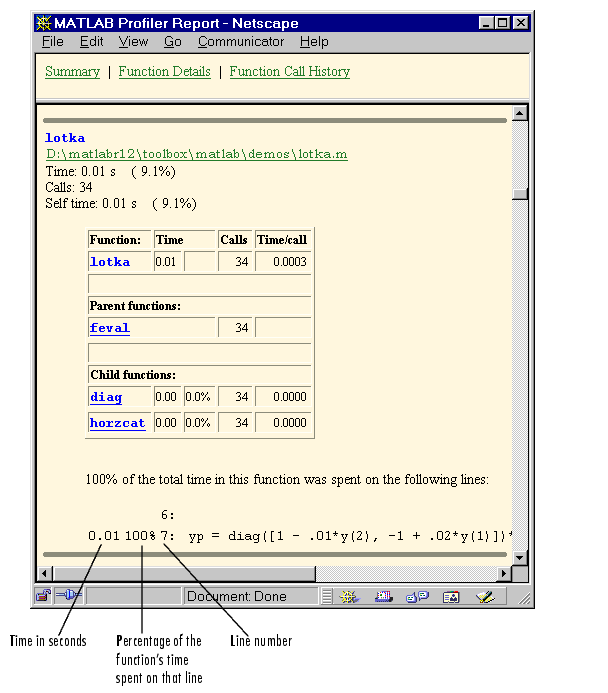Go to the Summary link
This screenshot has width=608, height=693.
click(72, 71)
